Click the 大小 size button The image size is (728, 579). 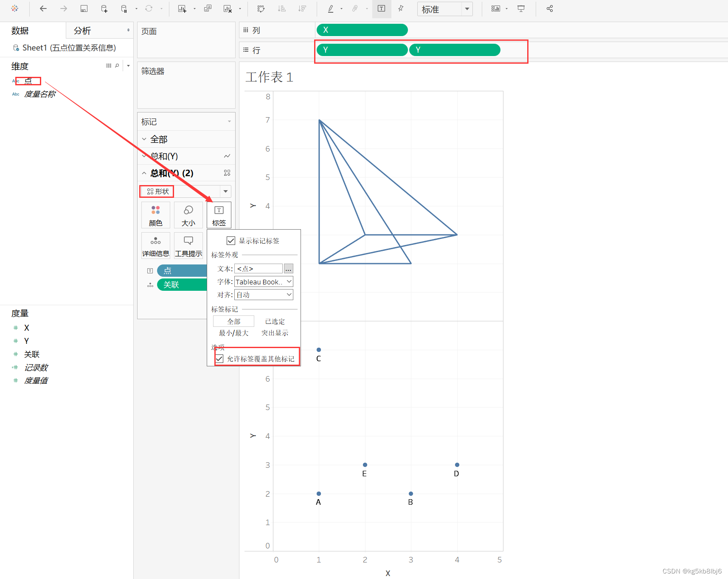coord(188,216)
